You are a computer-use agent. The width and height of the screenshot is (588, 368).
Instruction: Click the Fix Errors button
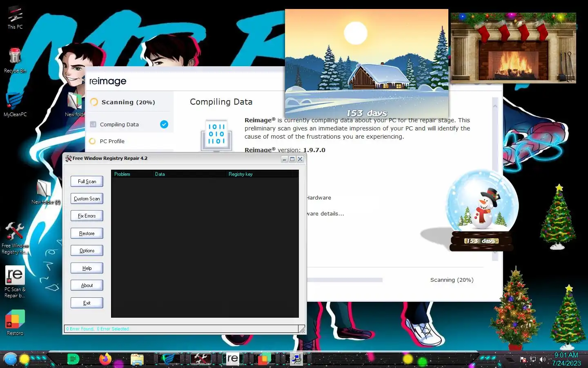tap(87, 216)
